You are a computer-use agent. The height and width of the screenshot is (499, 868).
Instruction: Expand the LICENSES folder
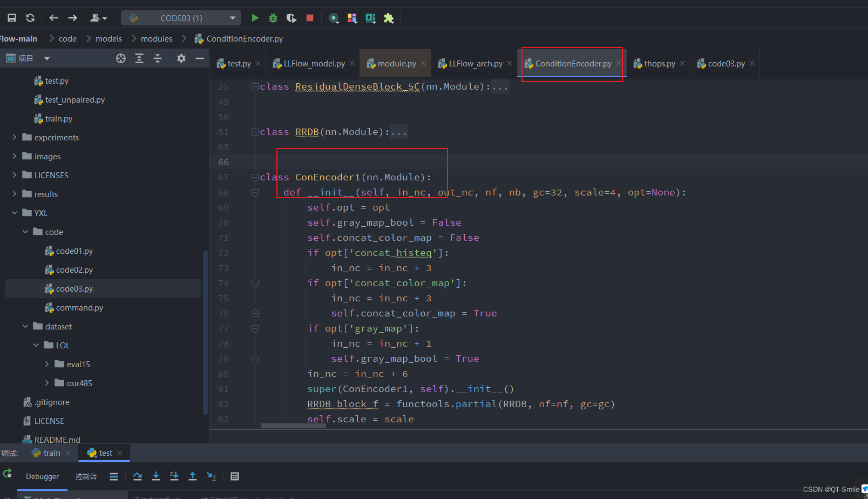pyautogui.click(x=15, y=175)
